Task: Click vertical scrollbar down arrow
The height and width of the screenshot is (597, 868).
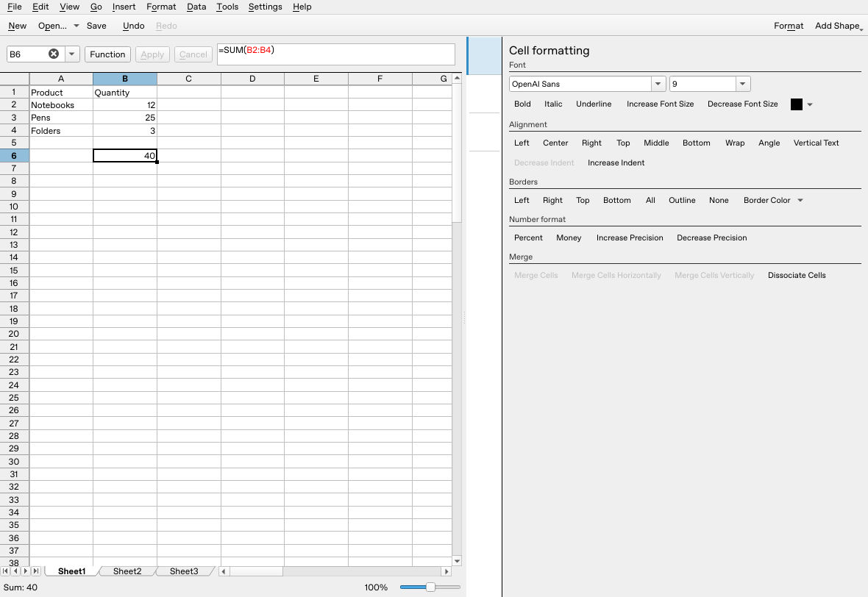Action: [x=458, y=561]
